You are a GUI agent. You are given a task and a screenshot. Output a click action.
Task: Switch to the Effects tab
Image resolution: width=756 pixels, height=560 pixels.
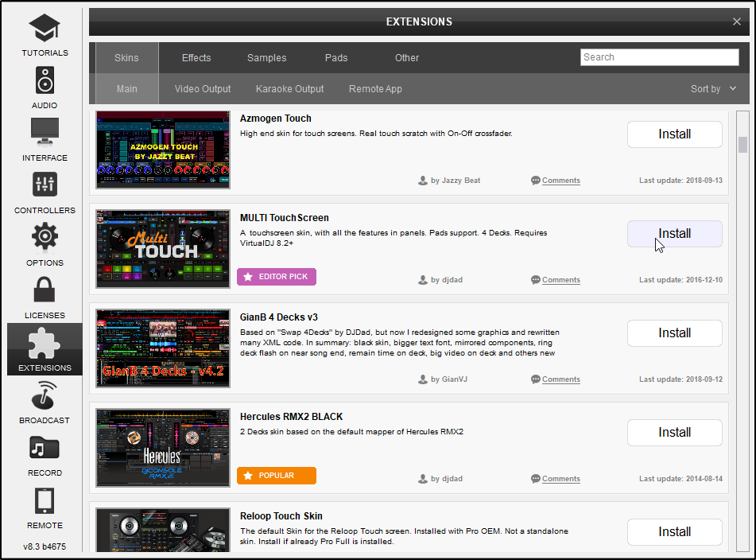point(196,58)
